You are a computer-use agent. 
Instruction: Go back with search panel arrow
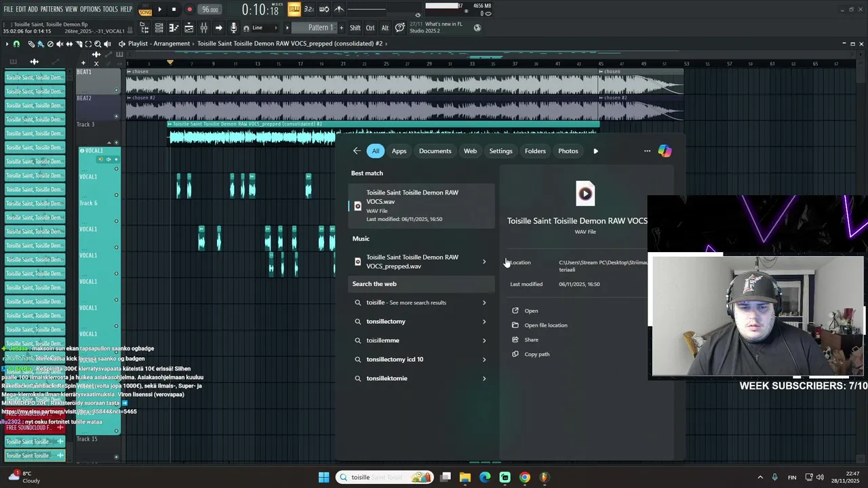tap(357, 151)
